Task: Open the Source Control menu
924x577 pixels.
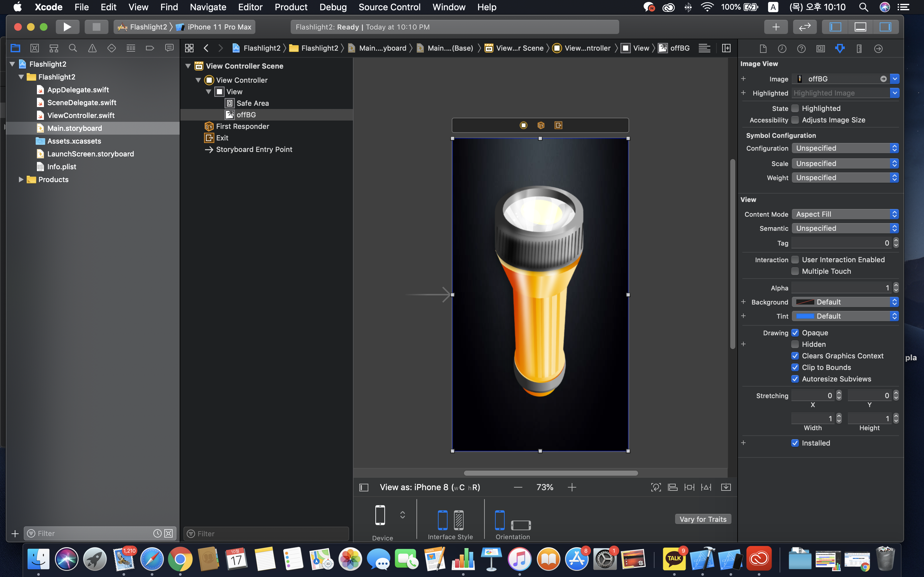Action: [389, 7]
